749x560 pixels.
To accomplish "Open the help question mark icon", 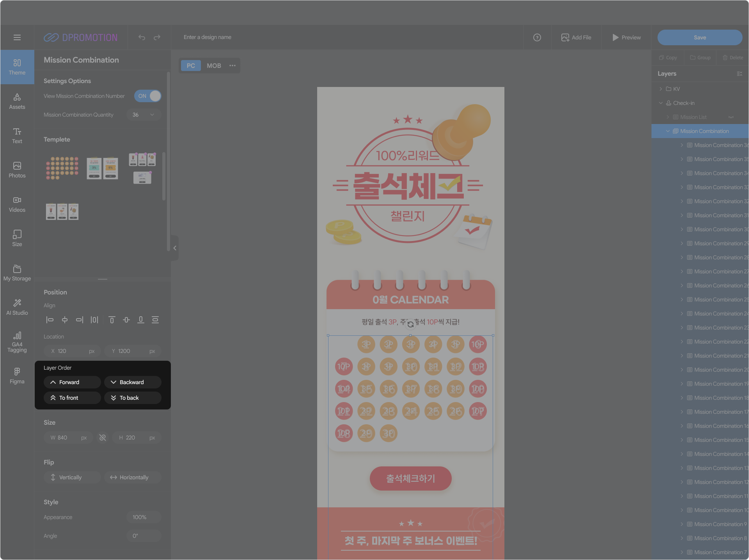I will [537, 37].
